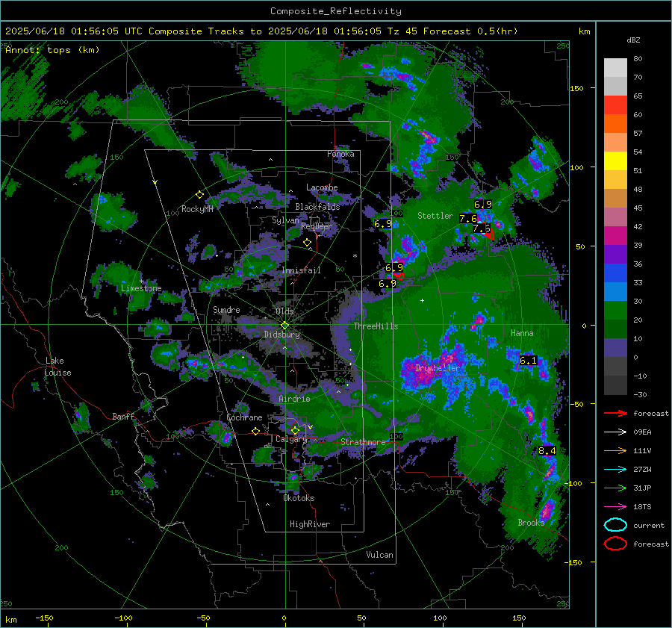The image size is (672, 628).
Task: Click the yellow diamond marker near RockyMH
Action: pos(199,195)
